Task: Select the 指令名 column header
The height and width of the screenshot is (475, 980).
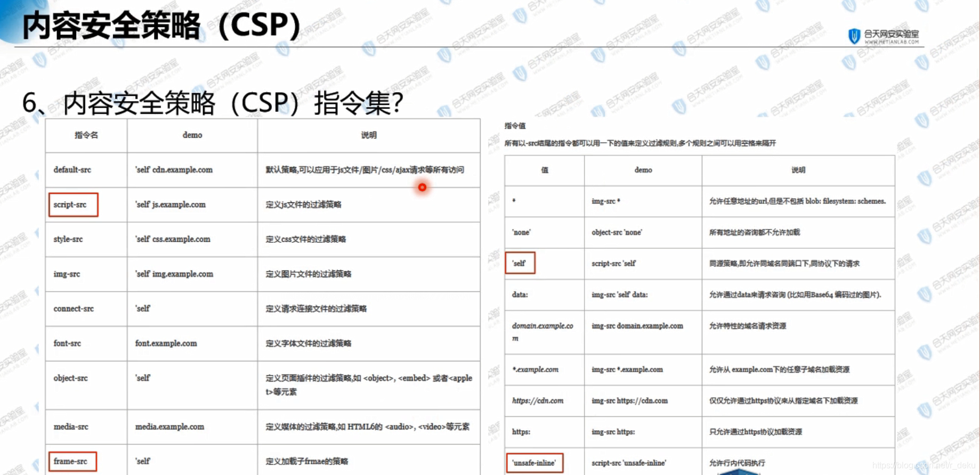Action: pyautogui.click(x=86, y=135)
